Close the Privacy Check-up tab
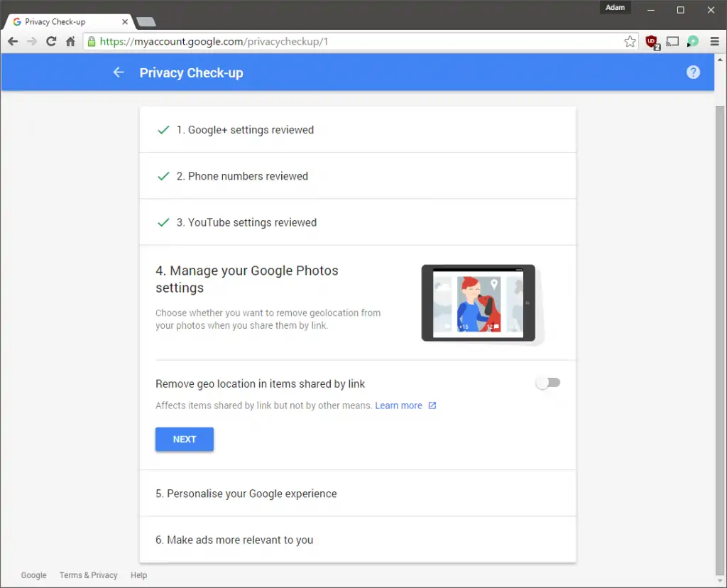This screenshot has width=727, height=588. (x=125, y=22)
